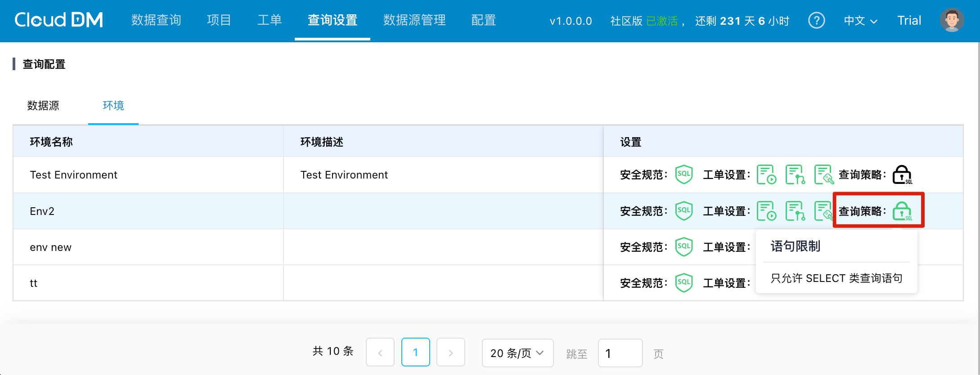The image size is (980, 375).
Task: Open the 20 条/页 page size dropdown
Action: 517,353
